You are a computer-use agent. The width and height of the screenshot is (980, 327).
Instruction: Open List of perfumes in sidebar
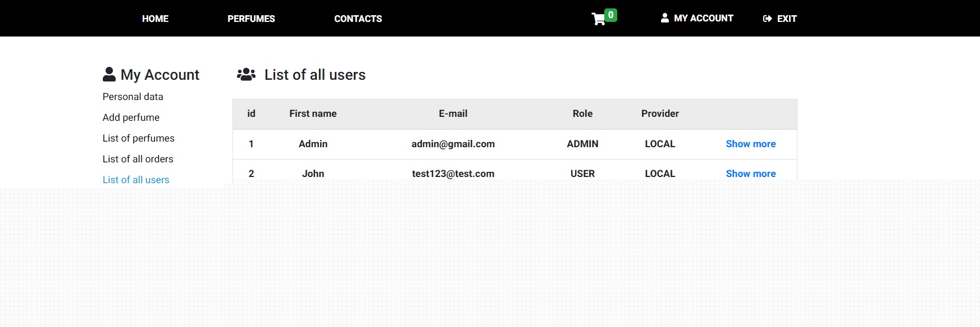tap(138, 138)
